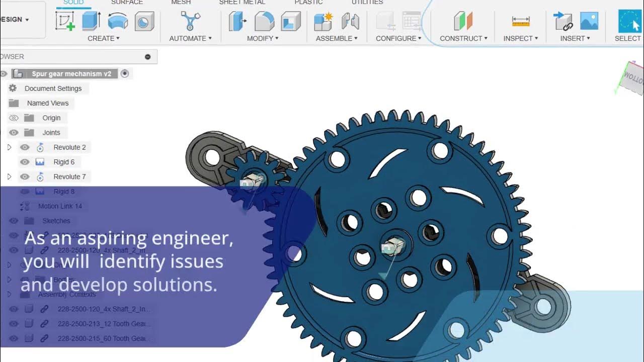Switch to the PLASTIC tab

(308, 3)
